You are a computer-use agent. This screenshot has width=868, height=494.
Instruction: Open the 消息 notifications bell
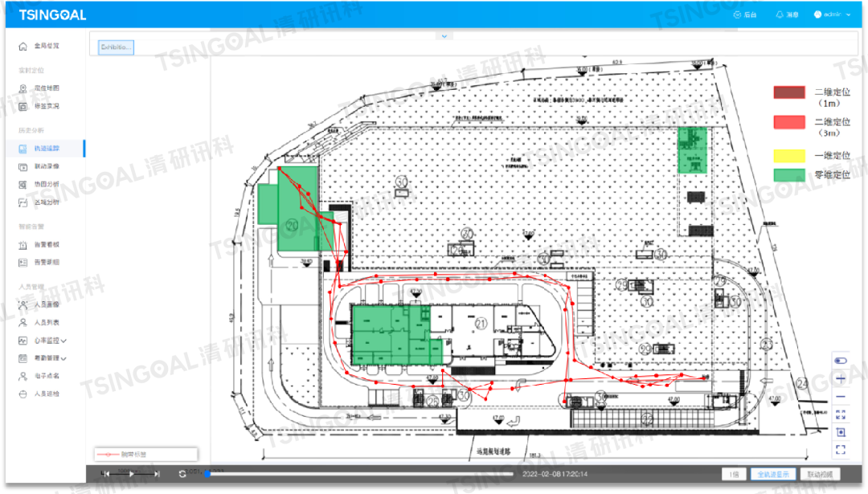(x=785, y=14)
